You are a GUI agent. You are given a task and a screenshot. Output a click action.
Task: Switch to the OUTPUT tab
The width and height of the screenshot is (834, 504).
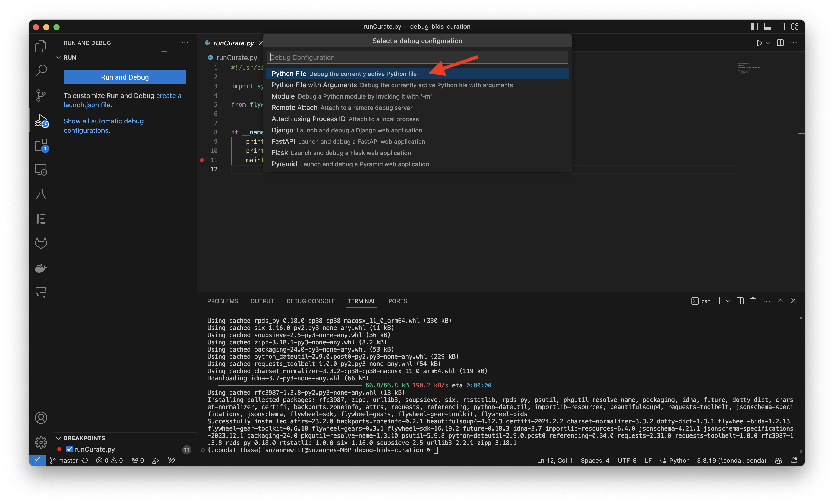click(x=262, y=301)
